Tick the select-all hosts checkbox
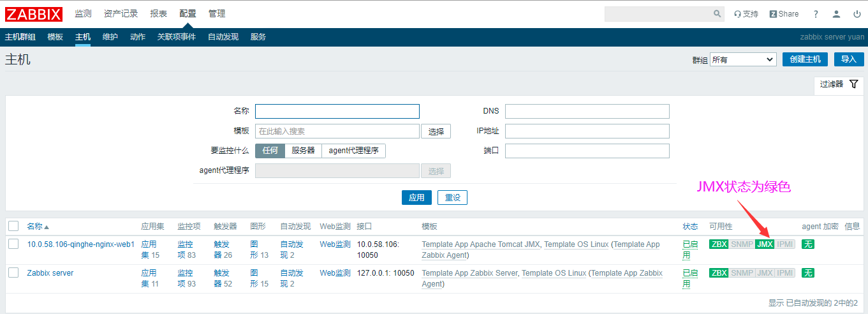 pyautogui.click(x=13, y=226)
